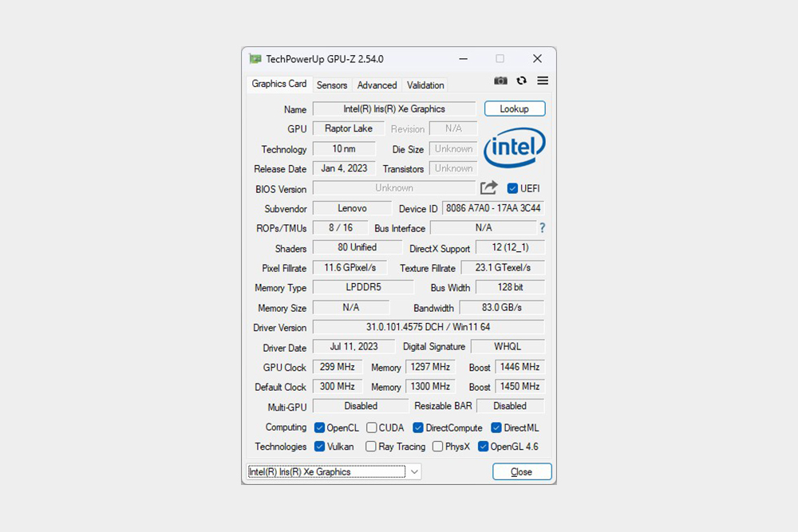Click the ROPs/TMUs value 8 / 16
798x532 pixels.
341,228
